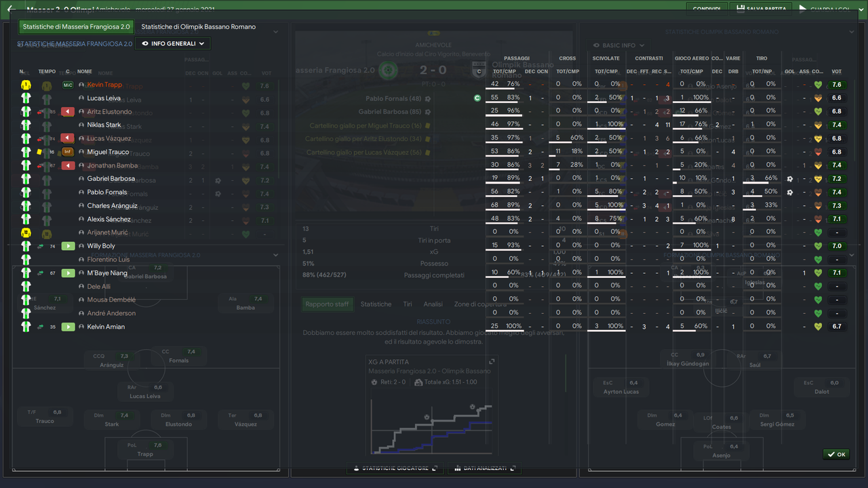
Task: Select the Trapp goalkeeper card on the pitch
Action: click(x=146, y=449)
